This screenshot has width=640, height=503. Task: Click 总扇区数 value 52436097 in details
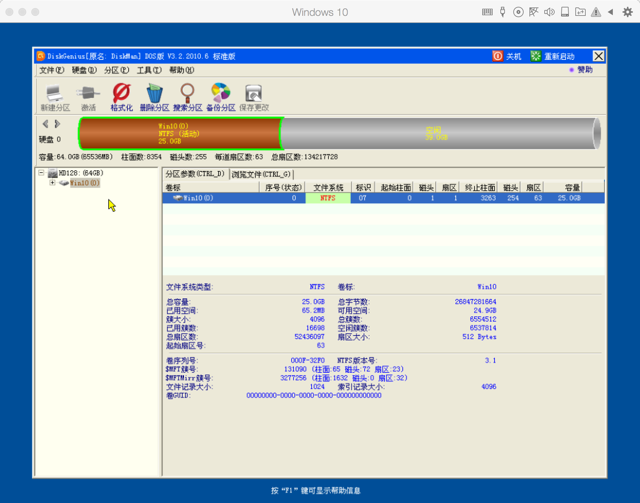point(309,337)
